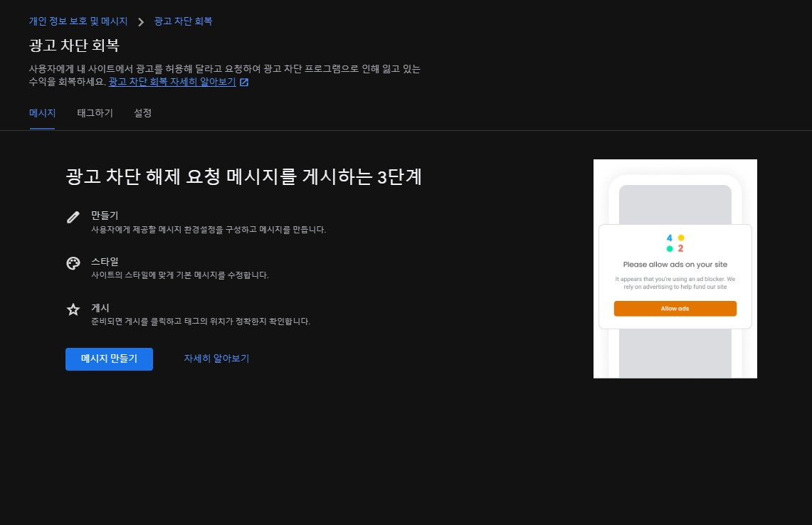The width and height of the screenshot is (812, 525).
Task: Click the 게시 step title
Action: click(x=100, y=308)
